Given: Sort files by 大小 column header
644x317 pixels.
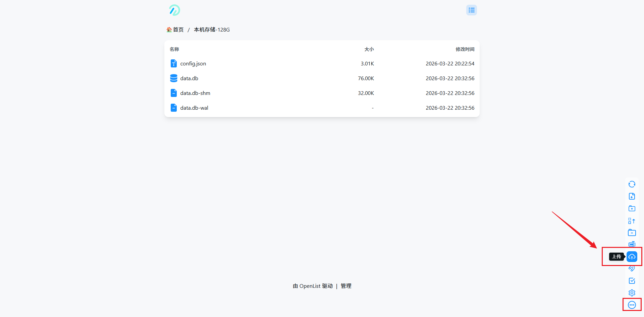Looking at the screenshot, I should point(369,49).
